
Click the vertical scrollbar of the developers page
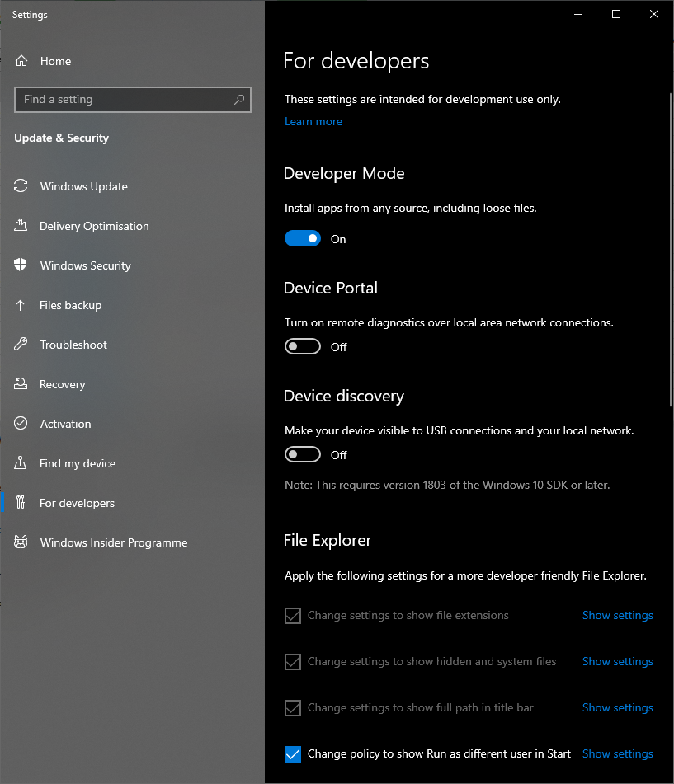point(671,250)
